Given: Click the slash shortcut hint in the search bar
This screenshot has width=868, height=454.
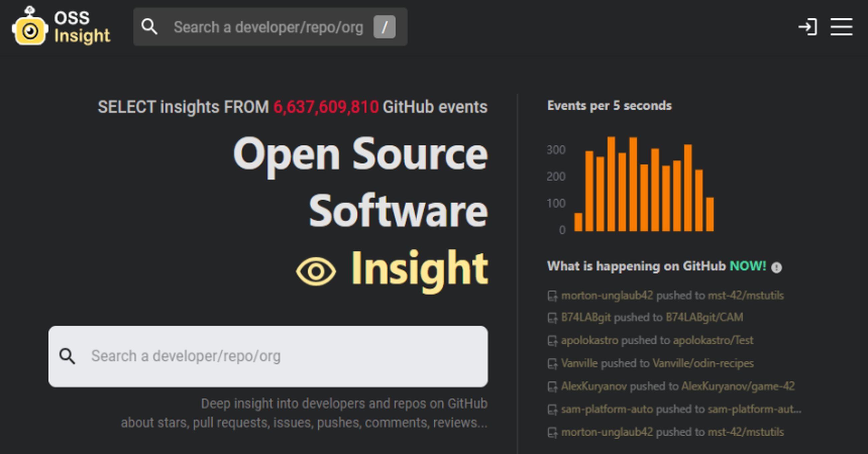Looking at the screenshot, I should click(x=385, y=27).
